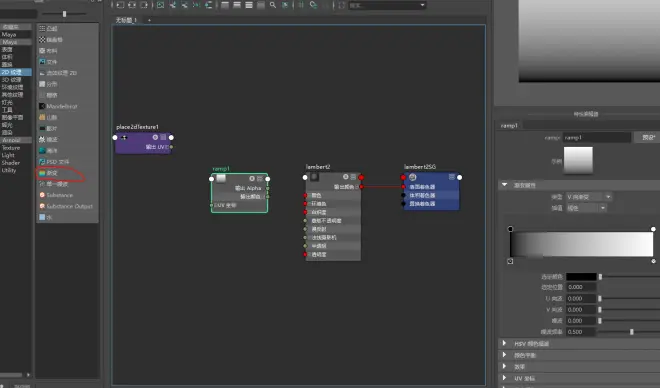This screenshot has width=660, height=388.
Task: Open the toolbar filter dropdown arrow
Action: point(422,5)
